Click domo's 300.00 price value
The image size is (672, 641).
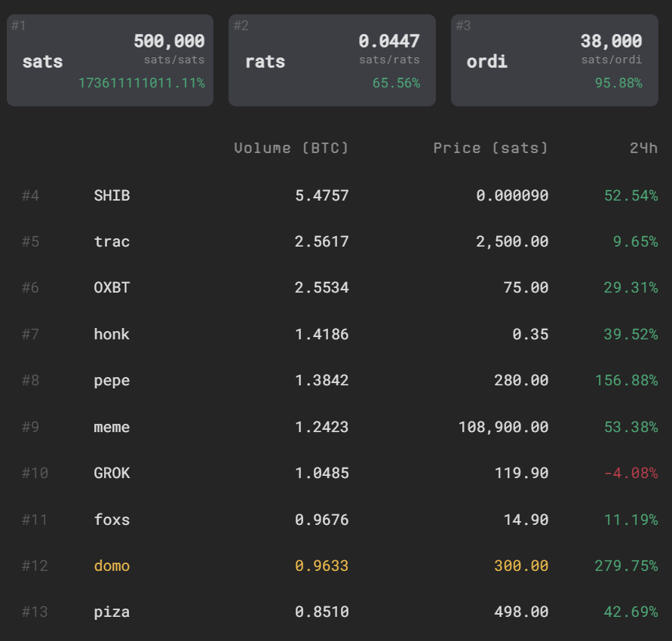(x=521, y=566)
